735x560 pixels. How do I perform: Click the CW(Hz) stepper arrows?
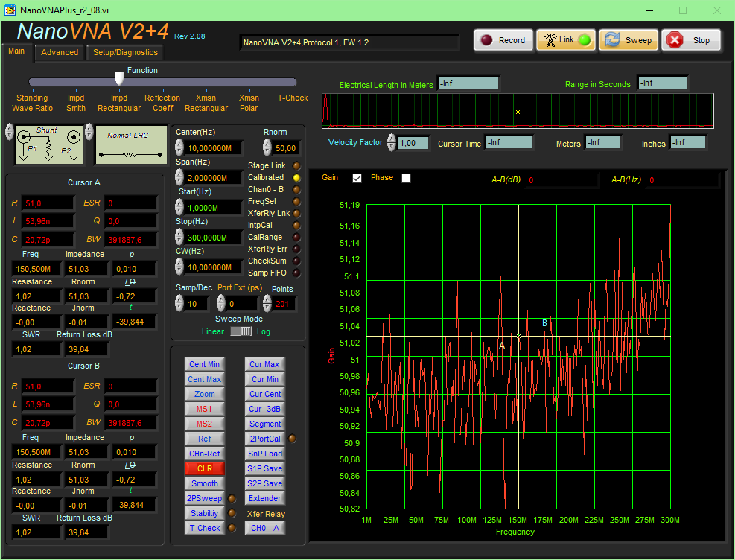pos(179,267)
